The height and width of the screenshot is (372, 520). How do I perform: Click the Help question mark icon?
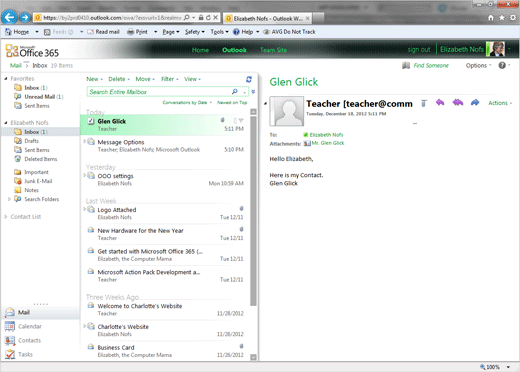[502, 65]
